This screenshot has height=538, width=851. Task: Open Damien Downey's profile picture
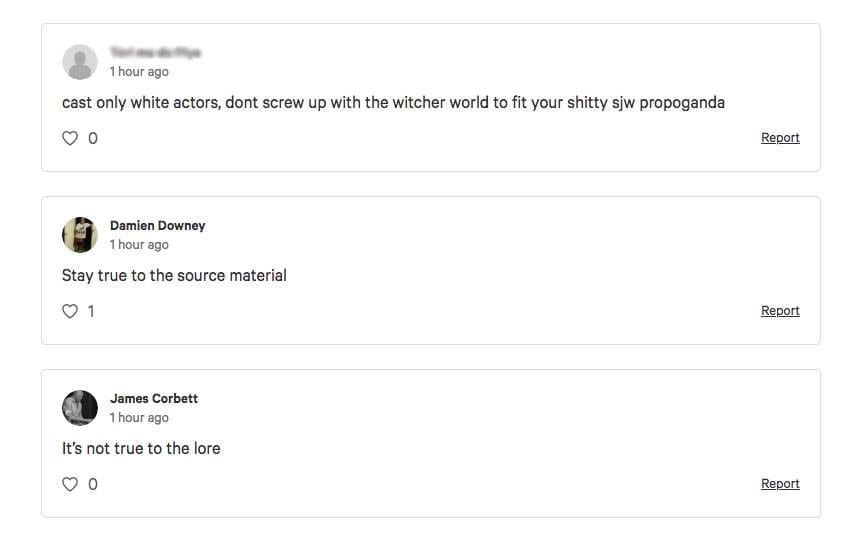click(80, 235)
